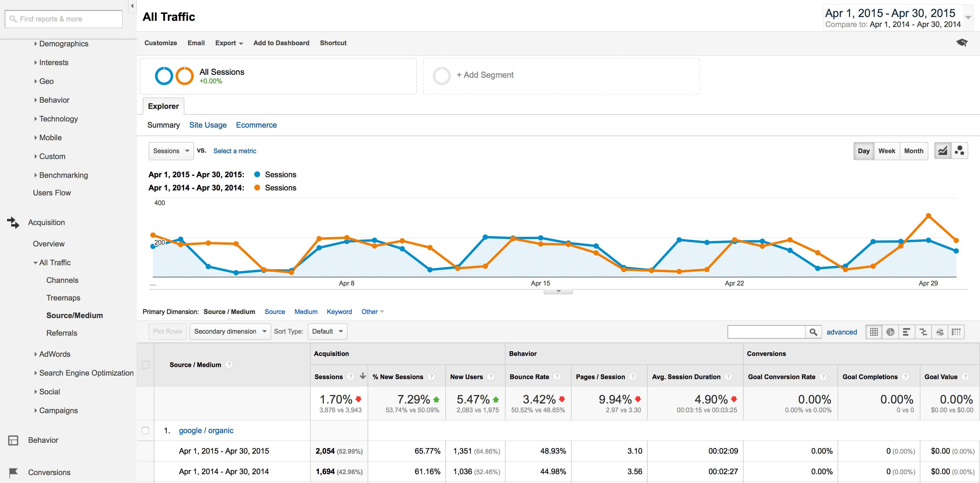
Task: Switch to line chart view icon
Action: 943,151
